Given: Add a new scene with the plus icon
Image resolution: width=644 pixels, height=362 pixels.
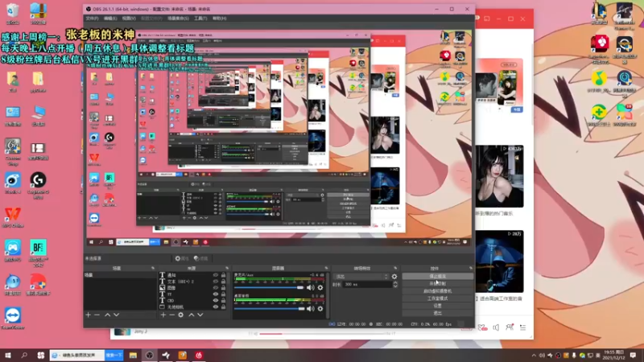Looking at the screenshot, I should click(88, 315).
